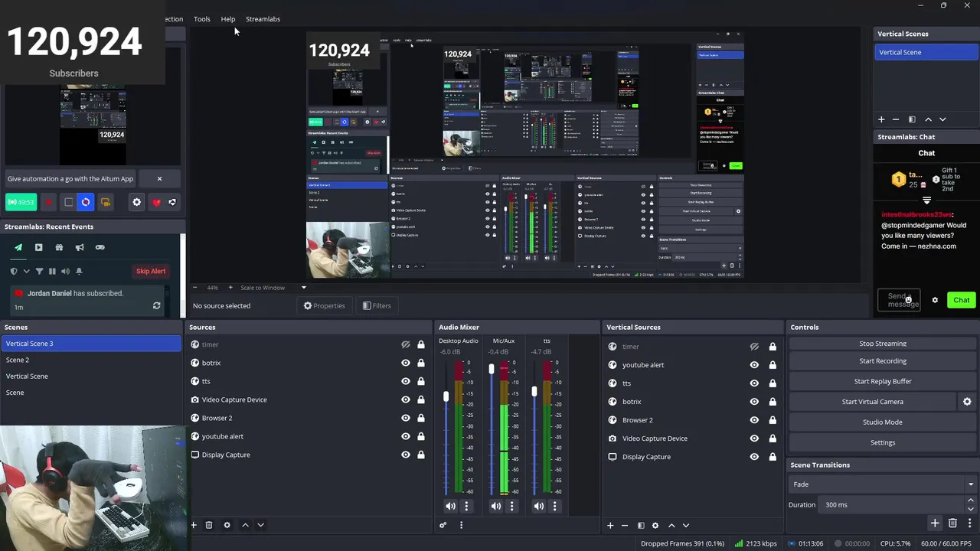Replay Jordan Daniel subscription alert
Screen dimensions: 980x551
156,305
